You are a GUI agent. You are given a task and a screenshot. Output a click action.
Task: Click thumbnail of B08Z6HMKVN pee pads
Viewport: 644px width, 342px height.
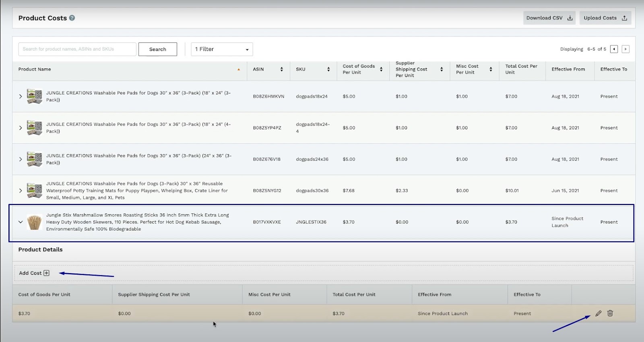point(35,96)
